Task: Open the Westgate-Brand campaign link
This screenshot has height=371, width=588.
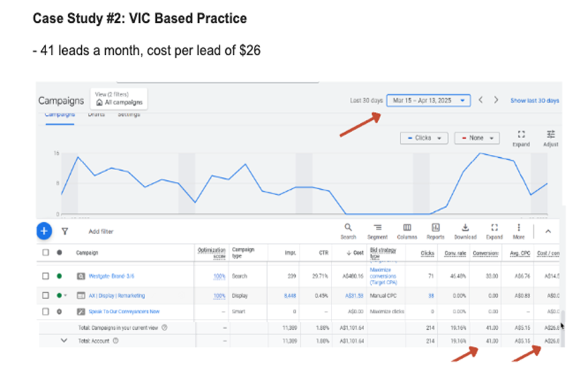Action: pyautogui.click(x=103, y=276)
